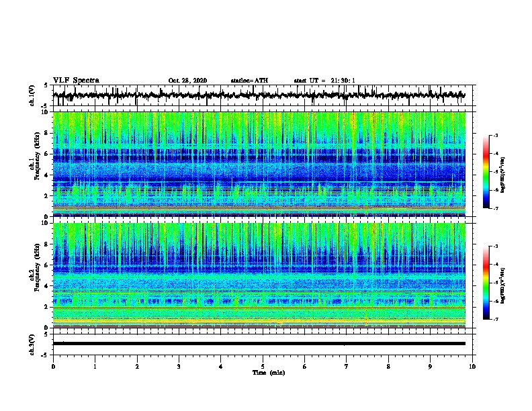Click the "-7" label on ch.1 color scale
532x411 pixels.
[x=496, y=208]
